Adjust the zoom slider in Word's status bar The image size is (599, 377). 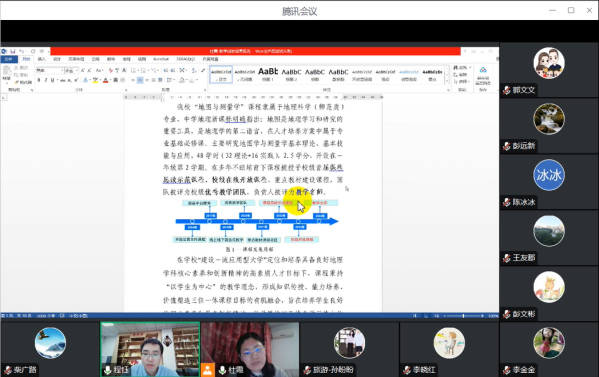tap(463, 316)
